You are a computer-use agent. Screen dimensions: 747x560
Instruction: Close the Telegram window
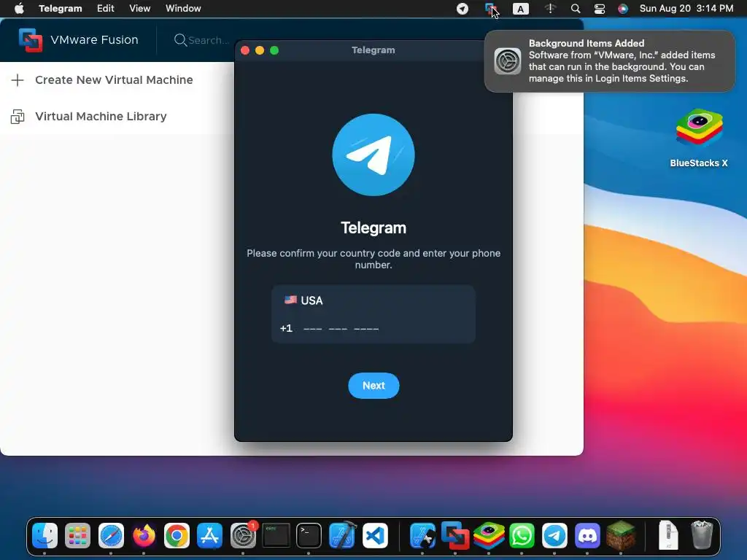pyautogui.click(x=245, y=50)
